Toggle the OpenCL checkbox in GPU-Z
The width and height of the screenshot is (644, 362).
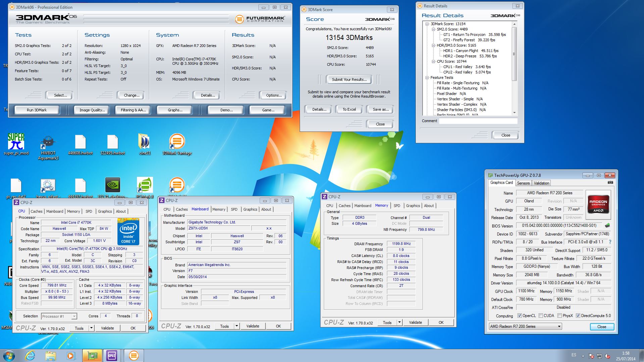click(519, 316)
